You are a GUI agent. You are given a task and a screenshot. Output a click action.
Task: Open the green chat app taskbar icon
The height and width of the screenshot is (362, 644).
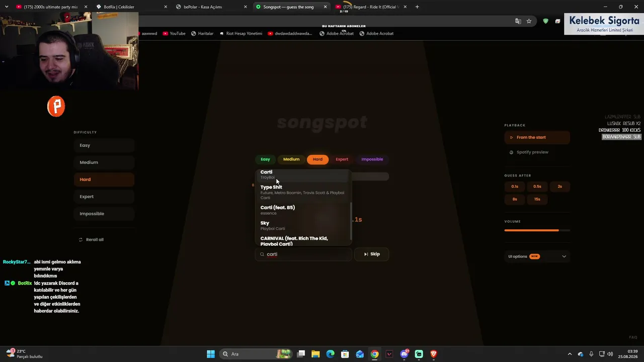click(419, 354)
